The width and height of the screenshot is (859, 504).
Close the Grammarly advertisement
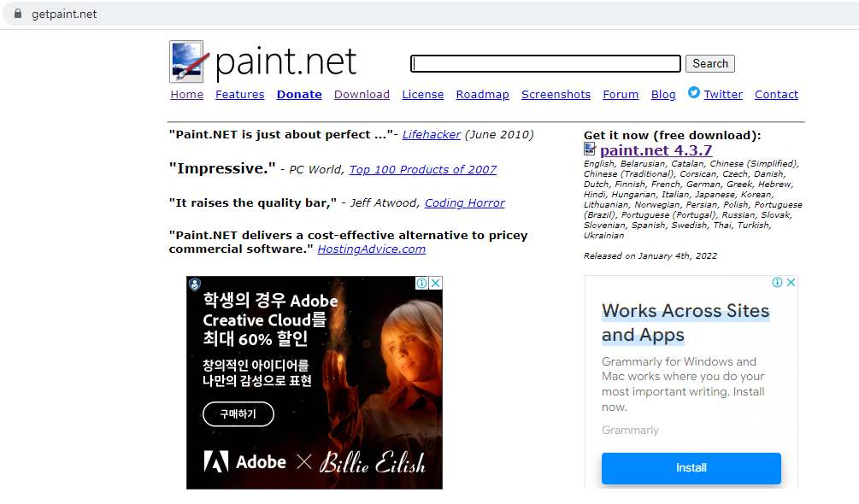pyautogui.click(x=790, y=282)
